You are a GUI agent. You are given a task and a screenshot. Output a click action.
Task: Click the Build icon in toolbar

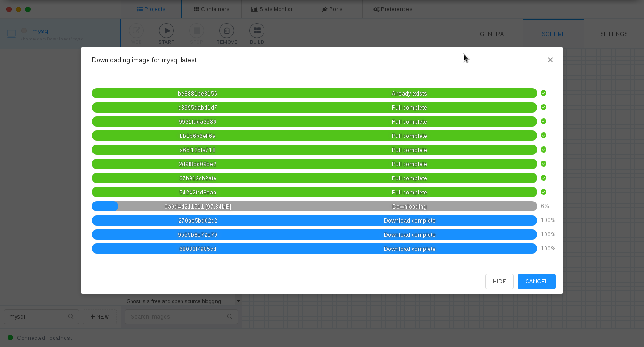[x=257, y=31]
